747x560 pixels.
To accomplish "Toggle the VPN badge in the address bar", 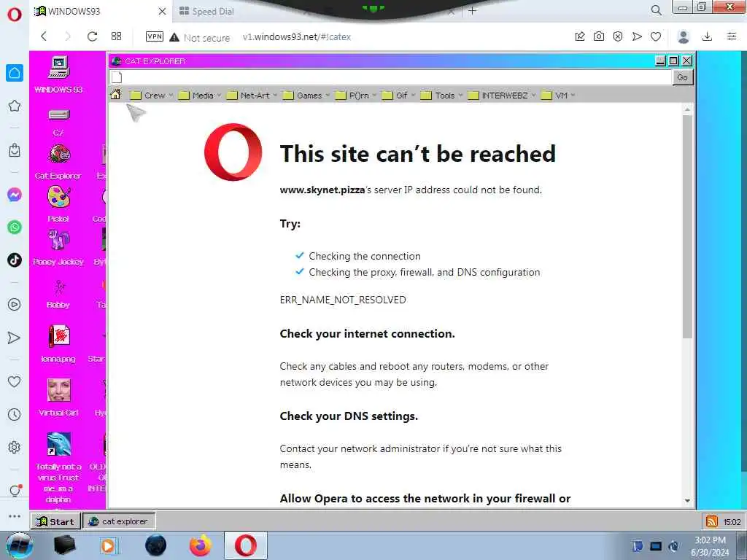I will click(x=155, y=36).
